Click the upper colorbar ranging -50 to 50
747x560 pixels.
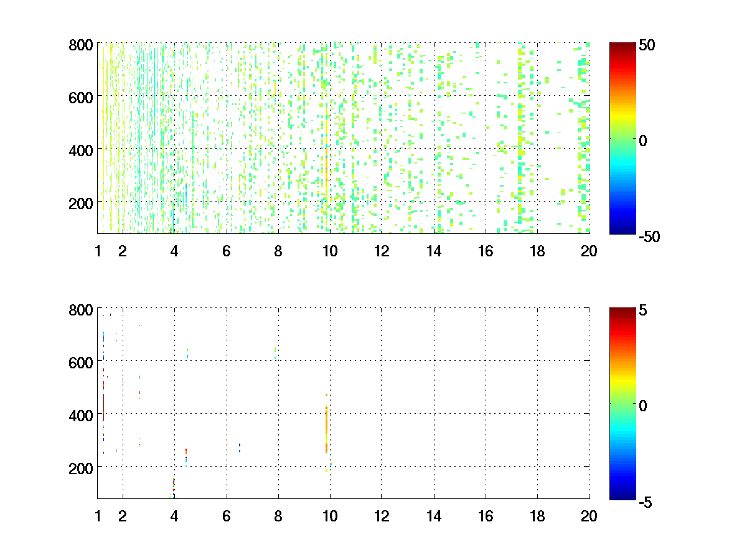(622, 138)
